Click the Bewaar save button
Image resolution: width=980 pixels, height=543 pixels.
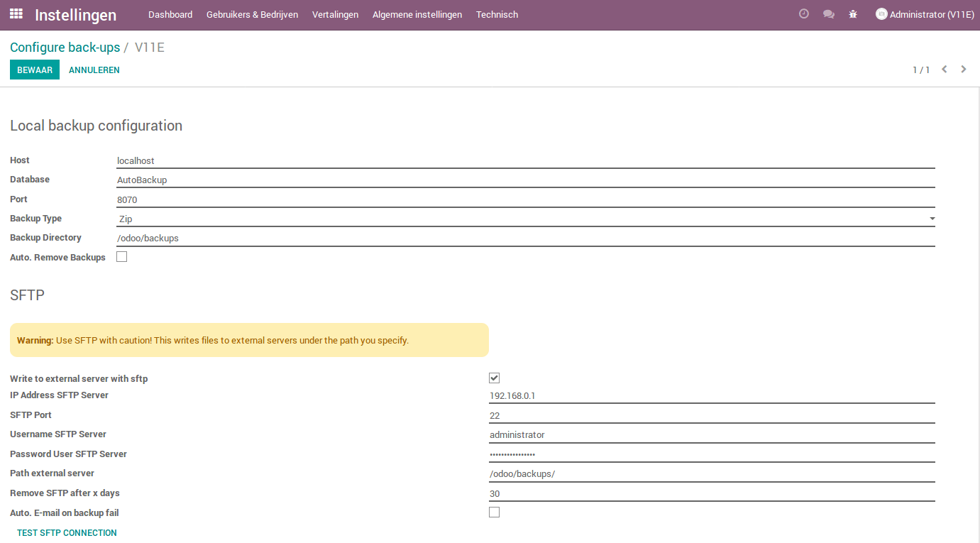click(35, 70)
